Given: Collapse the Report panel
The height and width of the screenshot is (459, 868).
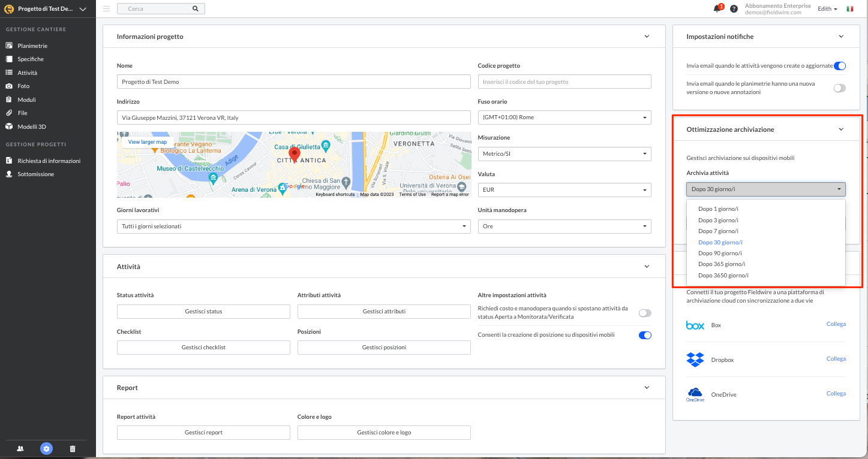Looking at the screenshot, I should (647, 388).
